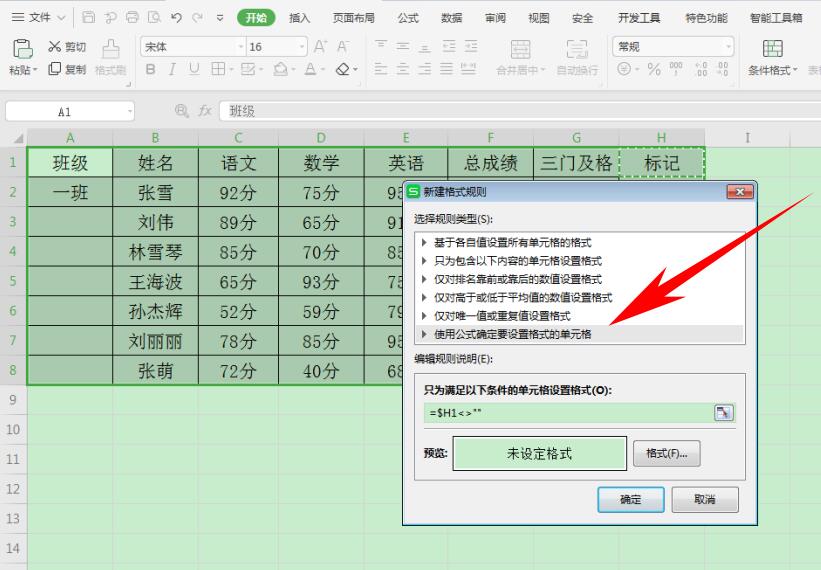821x570 pixels.
Task: Open the 插入 ribbon tab
Action: (299, 18)
